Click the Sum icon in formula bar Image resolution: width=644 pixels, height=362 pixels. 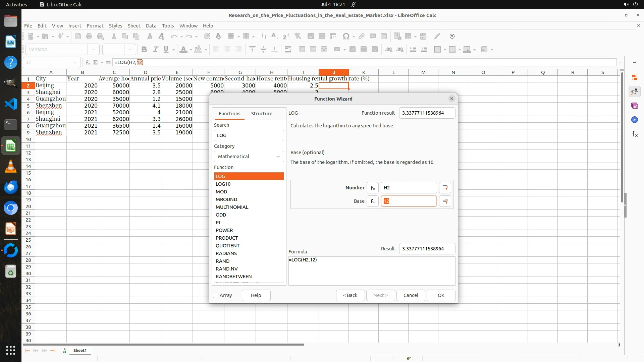96,62
